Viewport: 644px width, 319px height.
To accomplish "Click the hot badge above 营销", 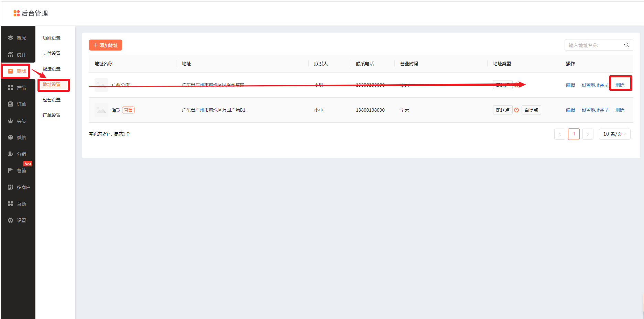I will (28, 164).
